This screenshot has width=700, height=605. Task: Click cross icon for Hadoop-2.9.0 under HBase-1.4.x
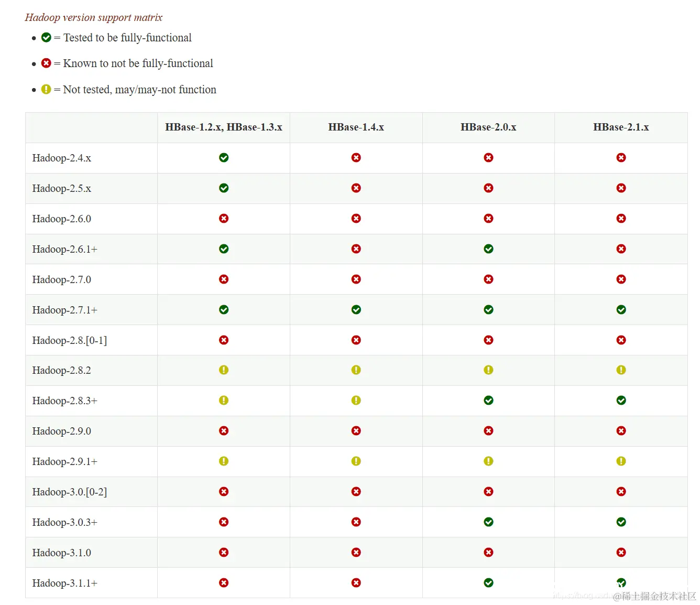(356, 431)
